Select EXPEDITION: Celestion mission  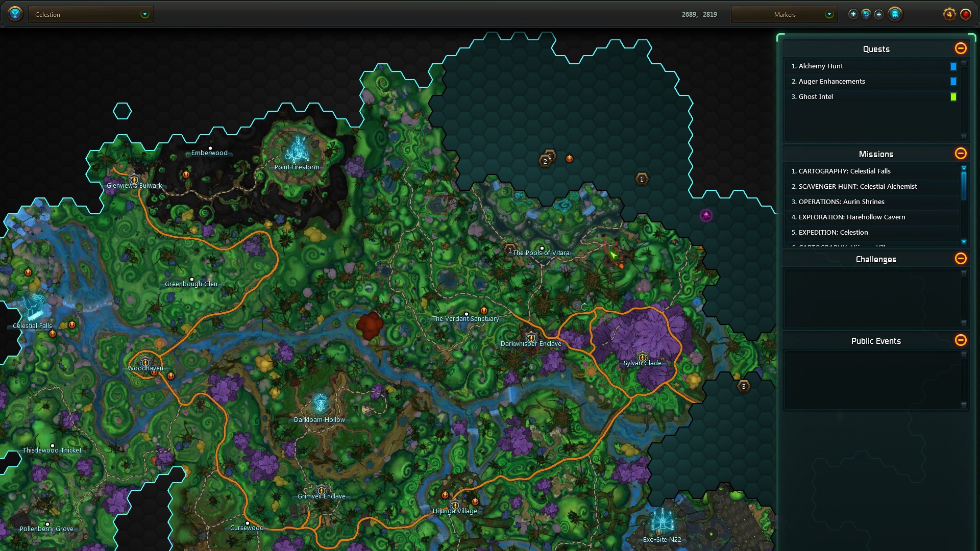pos(872,233)
